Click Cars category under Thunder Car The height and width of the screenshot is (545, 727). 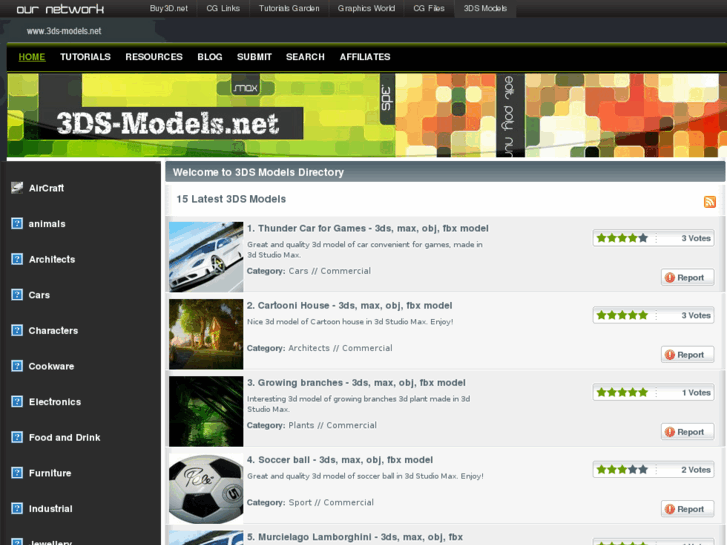click(x=298, y=271)
